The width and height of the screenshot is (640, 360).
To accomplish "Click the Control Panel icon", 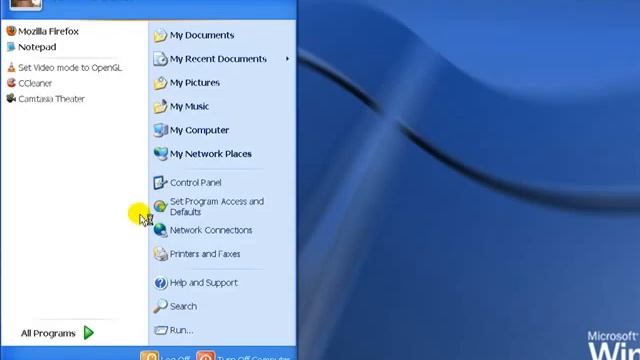I will coord(160,182).
